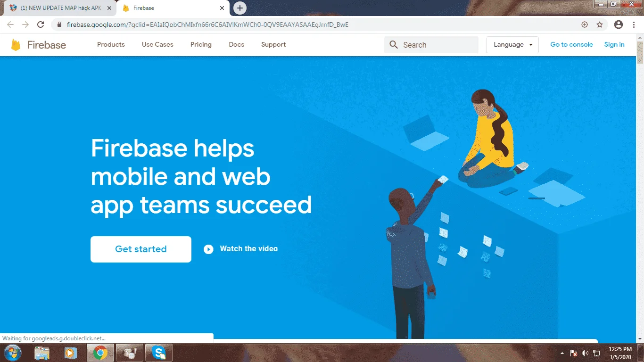The image size is (644, 362).
Task: Click the taskbar clock showing 12:25 PM
Action: coord(620,353)
